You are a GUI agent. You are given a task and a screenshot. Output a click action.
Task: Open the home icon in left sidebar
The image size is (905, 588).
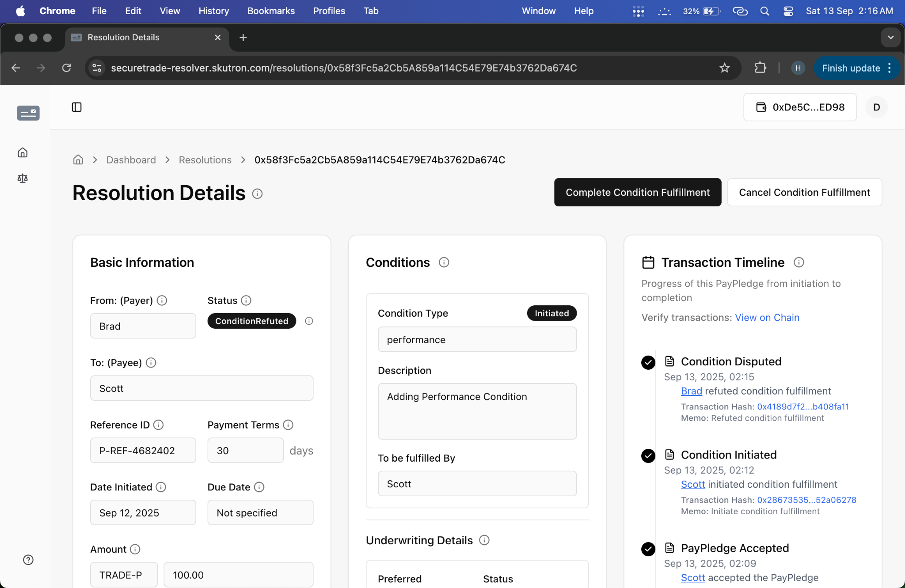pyautogui.click(x=23, y=152)
